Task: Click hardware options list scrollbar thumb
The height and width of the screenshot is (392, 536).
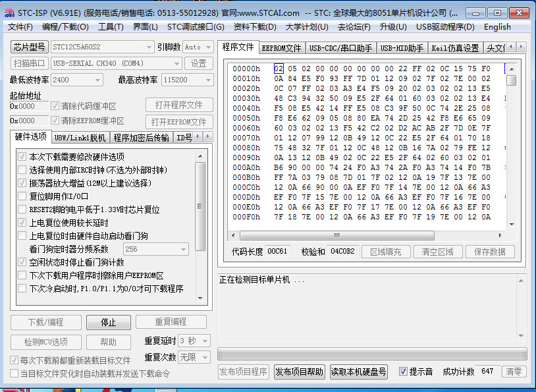Action: tap(200, 206)
